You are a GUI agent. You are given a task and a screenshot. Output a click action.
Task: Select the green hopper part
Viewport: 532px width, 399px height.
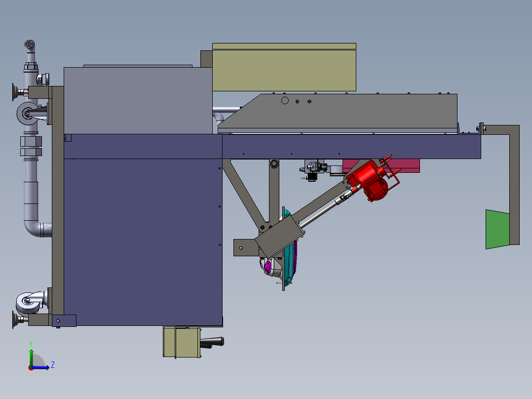coord(497,229)
